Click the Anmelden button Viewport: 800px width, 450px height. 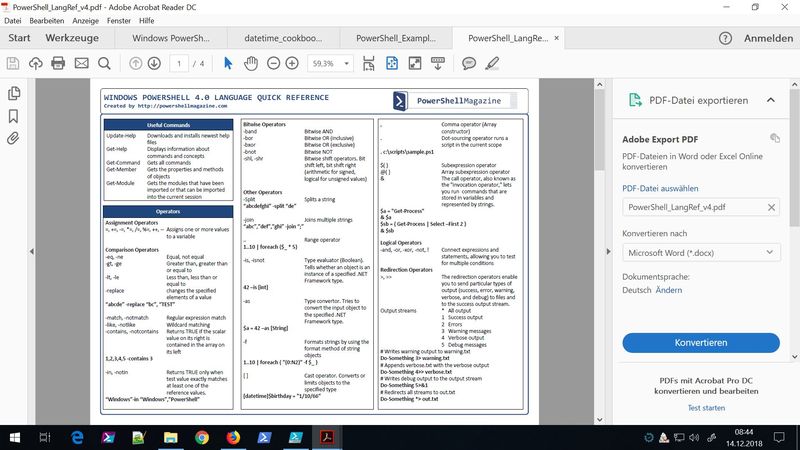coord(768,38)
